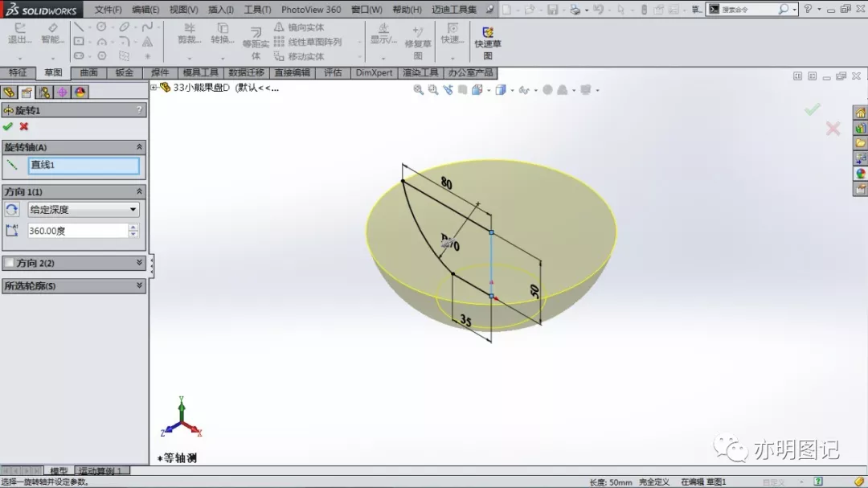Viewport: 868px width, 488px height.
Task: Open display/delete relations (显示) tool
Action: point(383,33)
